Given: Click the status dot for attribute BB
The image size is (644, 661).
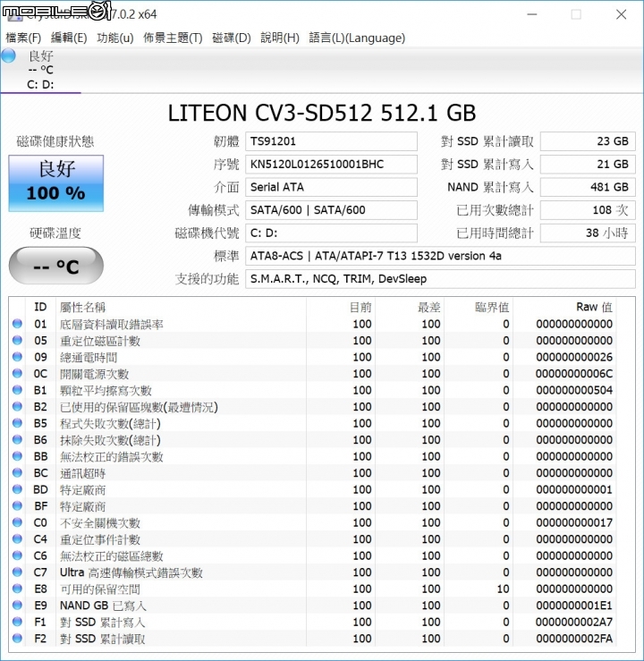Looking at the screenshot, I should tap(17, 456).
